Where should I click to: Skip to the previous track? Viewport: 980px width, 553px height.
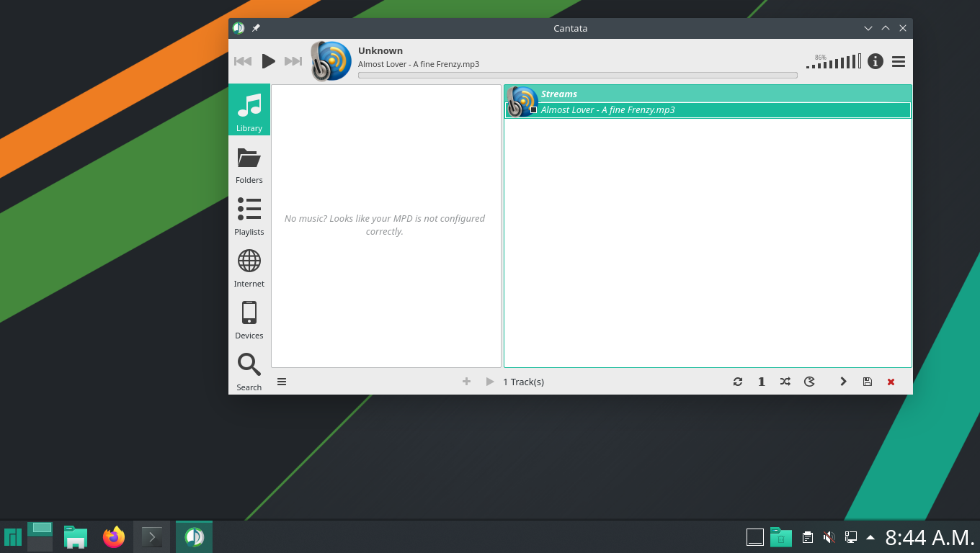tap(243, 61)
